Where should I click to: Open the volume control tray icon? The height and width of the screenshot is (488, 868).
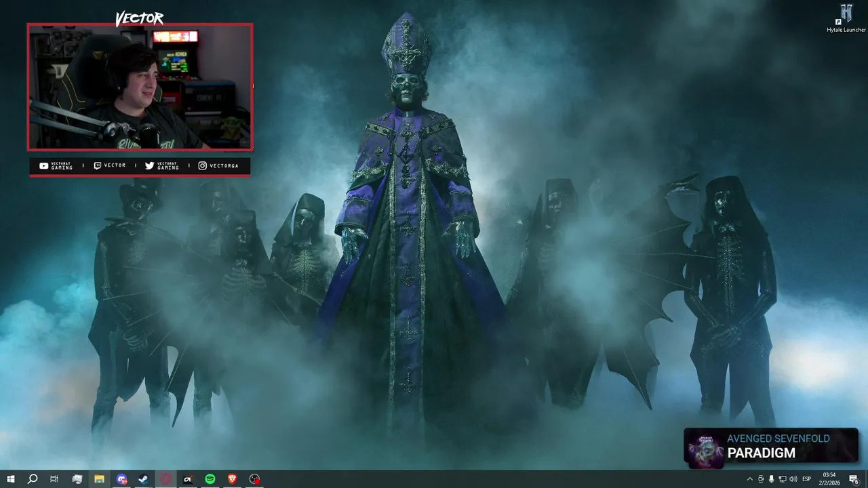793,479
